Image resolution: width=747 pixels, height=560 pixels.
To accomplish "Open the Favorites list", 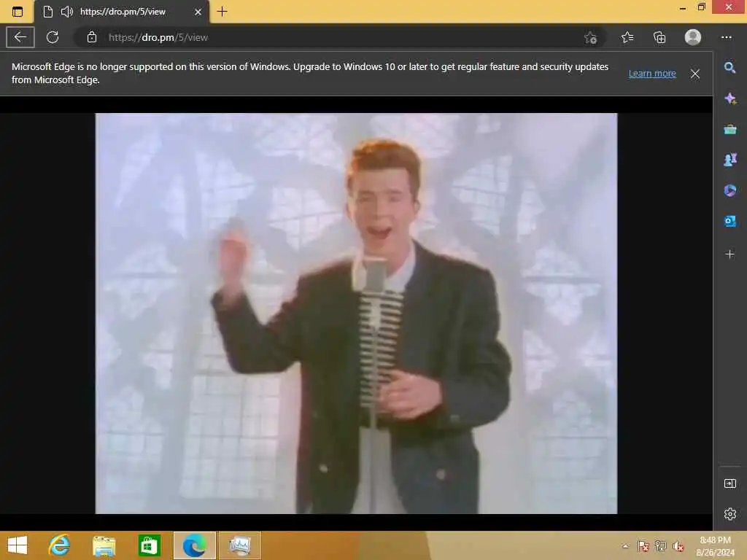I will (627, 37).
